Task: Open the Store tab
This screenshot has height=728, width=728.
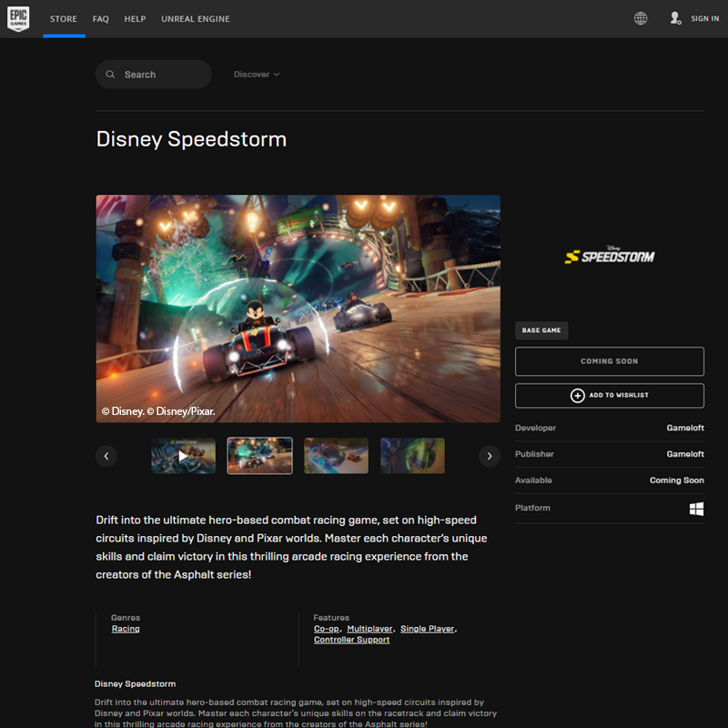Action: pyautogui.click(x=64, y=19)
